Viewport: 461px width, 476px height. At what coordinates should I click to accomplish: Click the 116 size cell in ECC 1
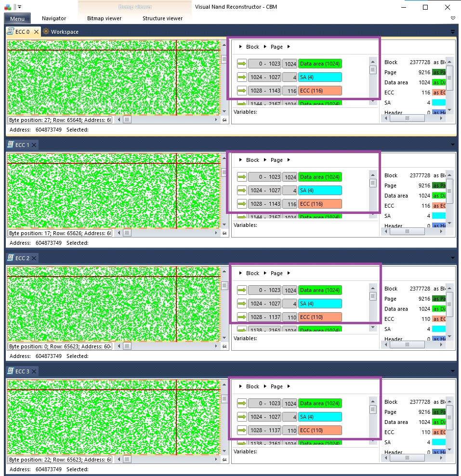(290, 204)
